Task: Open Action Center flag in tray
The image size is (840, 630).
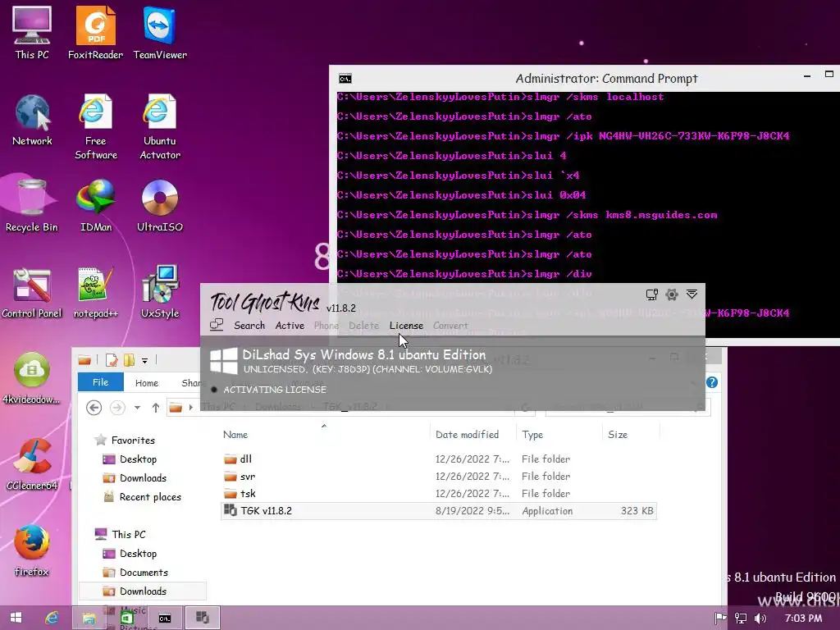Action: (720, 619)
